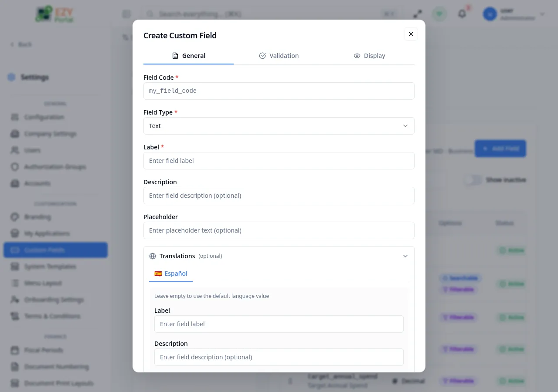The image size is (558, 392).
Task: Open the Display tab
Action: pyautogui.click(x=369, y=56)
